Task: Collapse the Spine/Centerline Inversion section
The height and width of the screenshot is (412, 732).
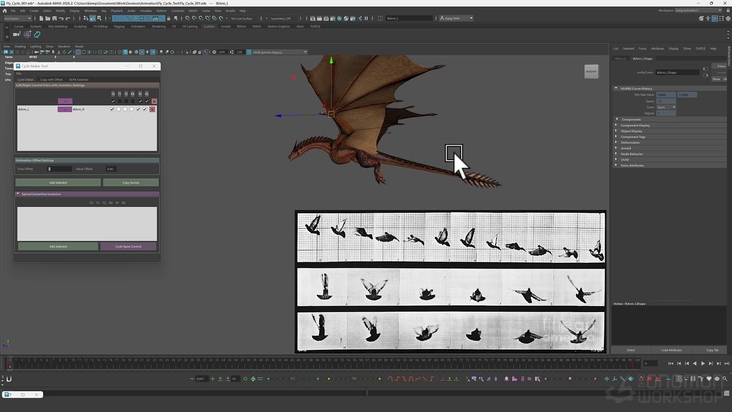Action: [18, 194]
